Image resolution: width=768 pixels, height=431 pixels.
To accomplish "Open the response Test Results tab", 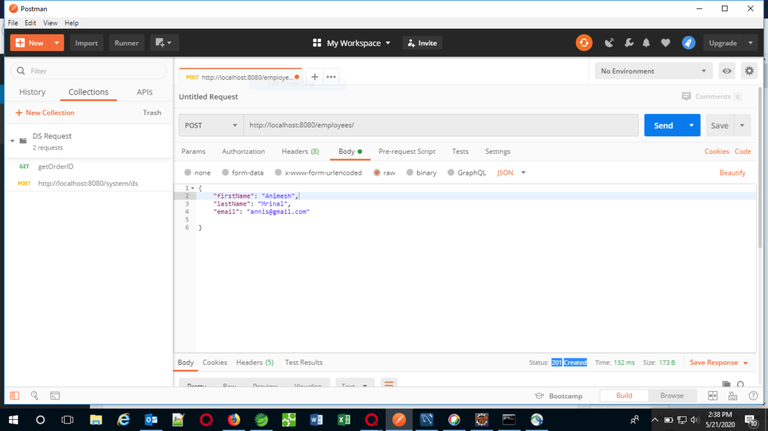I will (304, 362).
